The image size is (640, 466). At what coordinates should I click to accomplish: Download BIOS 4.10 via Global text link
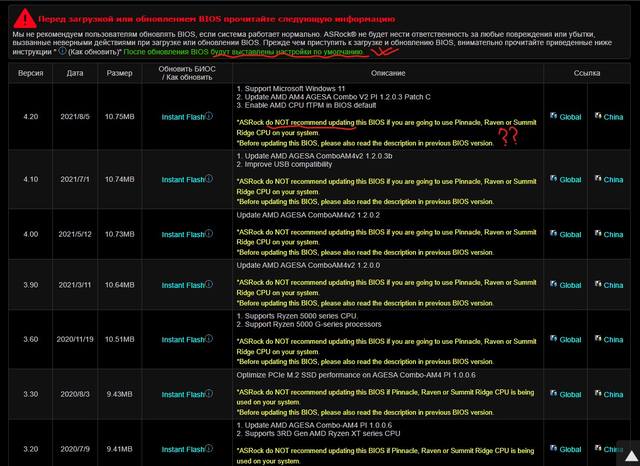pyautogui.click(x=570, y=180)
